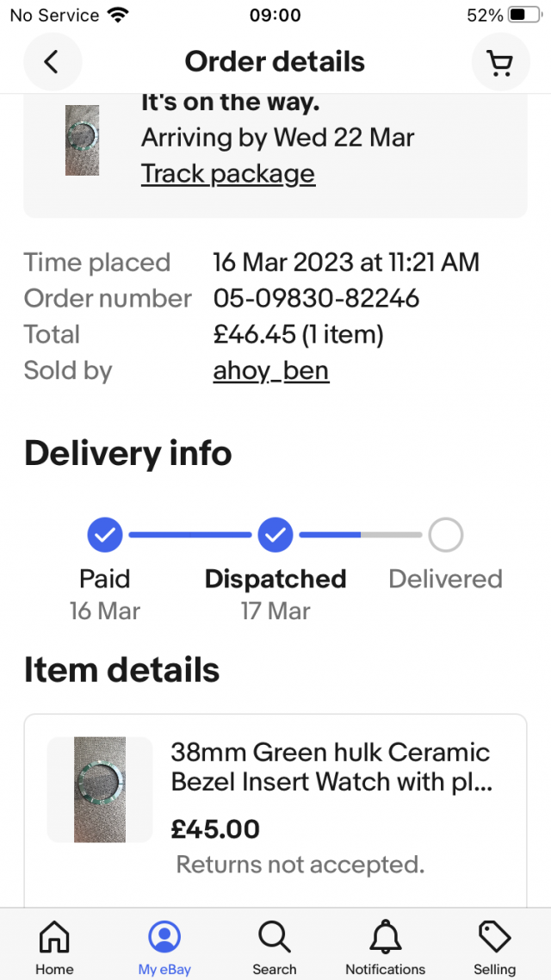This screenshot has width=551, height=980.
Task: Open the Search magnifier icon
Action: 275,937
